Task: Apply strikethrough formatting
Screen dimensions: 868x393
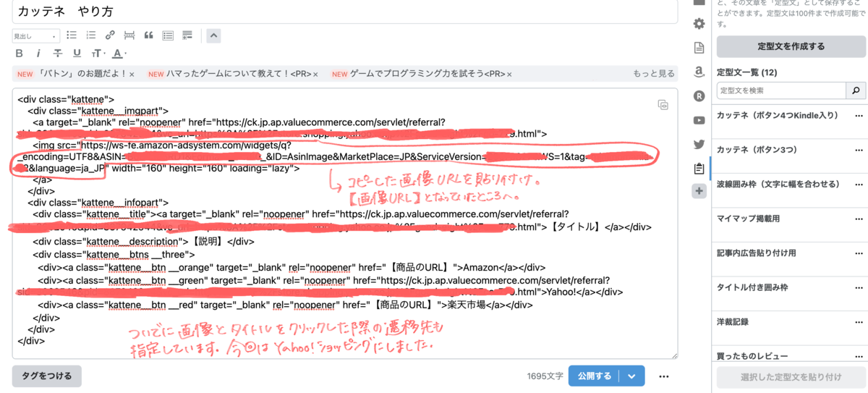Action: point(58,54)
